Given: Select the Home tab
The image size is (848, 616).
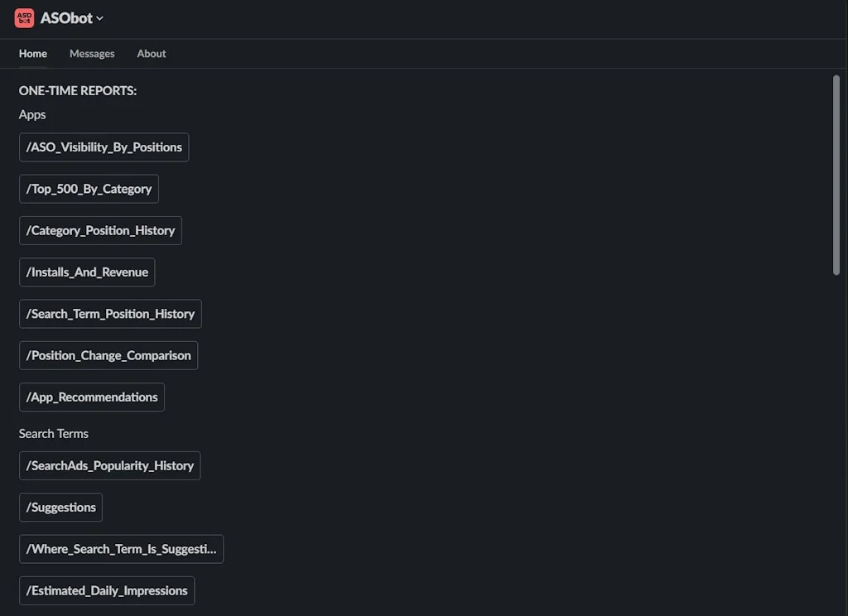Looking at the screenshot, I should [32, 53].
